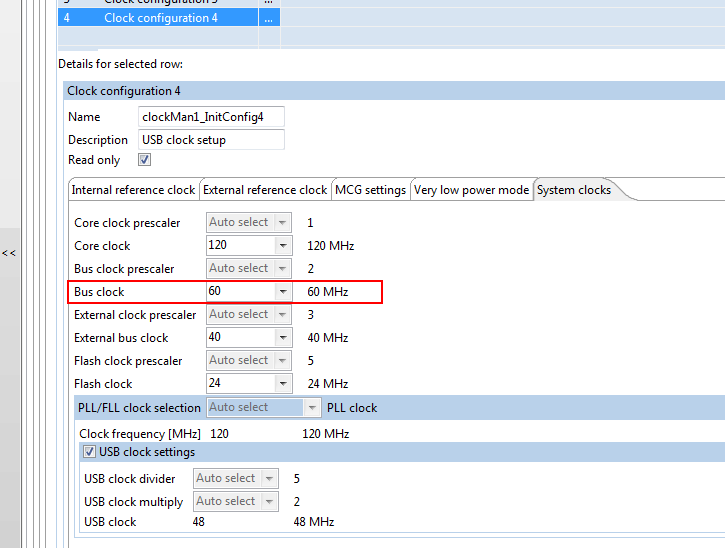725x548 pixels.
Task: Click the Clock configuration 4 details header
Action: click(394, 91)
